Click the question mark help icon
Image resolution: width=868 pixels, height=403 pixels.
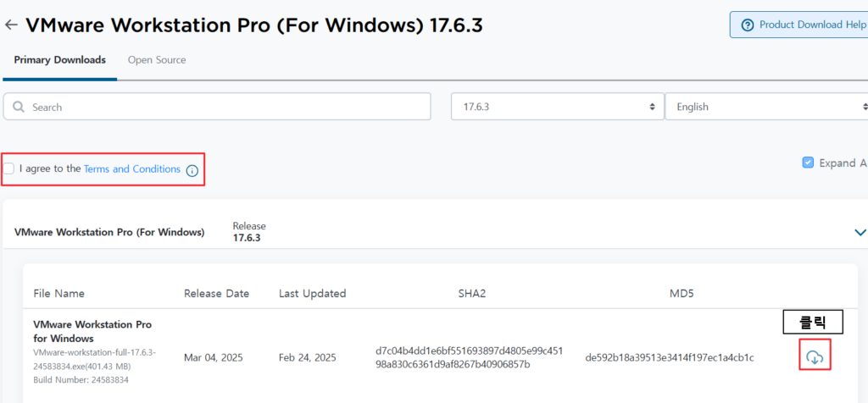[748, 25]
